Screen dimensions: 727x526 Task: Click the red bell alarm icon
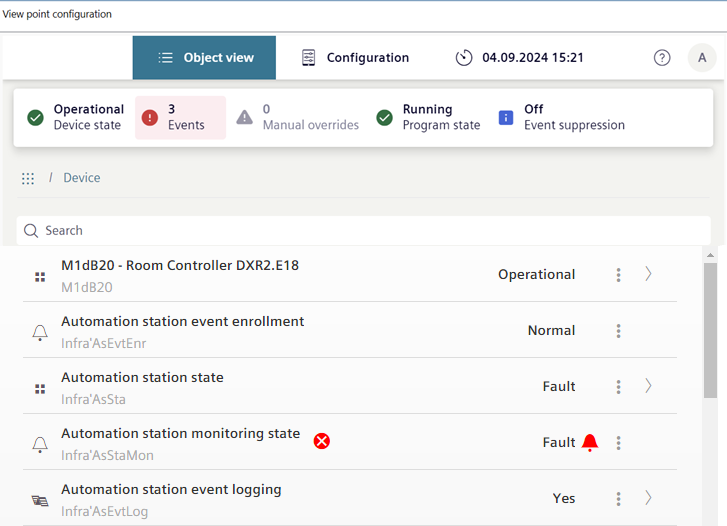click(x=590, y=442)
